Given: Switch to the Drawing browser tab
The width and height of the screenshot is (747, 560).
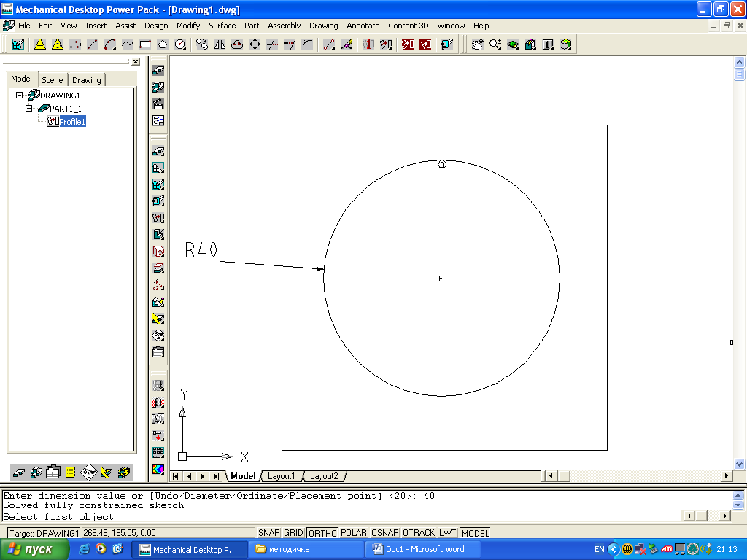Looking at the screenshot, I should pyautogui.click(x=87, y=80).
